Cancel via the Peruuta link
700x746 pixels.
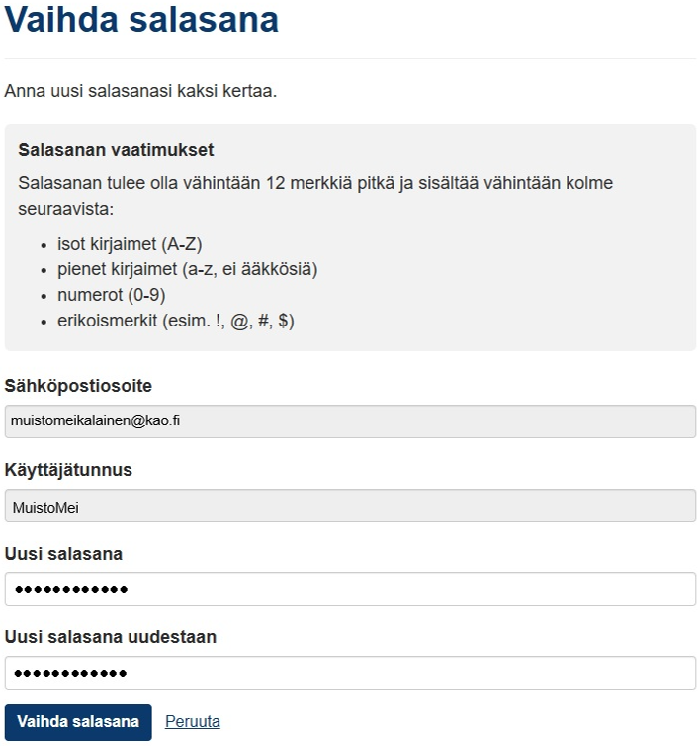click(x=193, y=721)
